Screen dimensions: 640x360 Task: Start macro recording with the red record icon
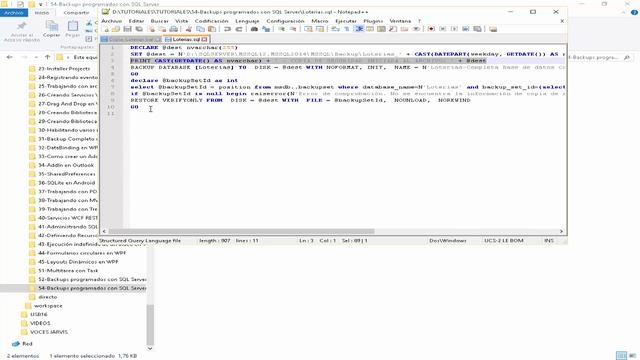431,29
